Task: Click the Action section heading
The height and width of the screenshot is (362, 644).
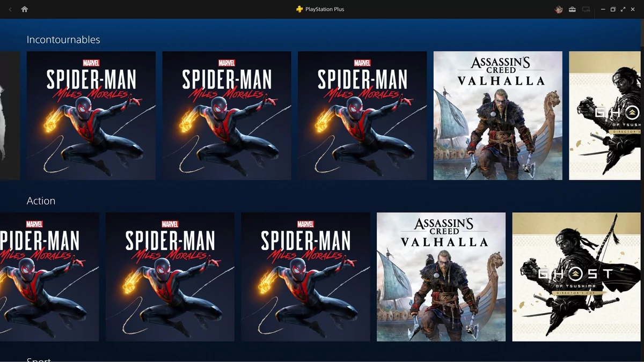Action: point(41,201)
